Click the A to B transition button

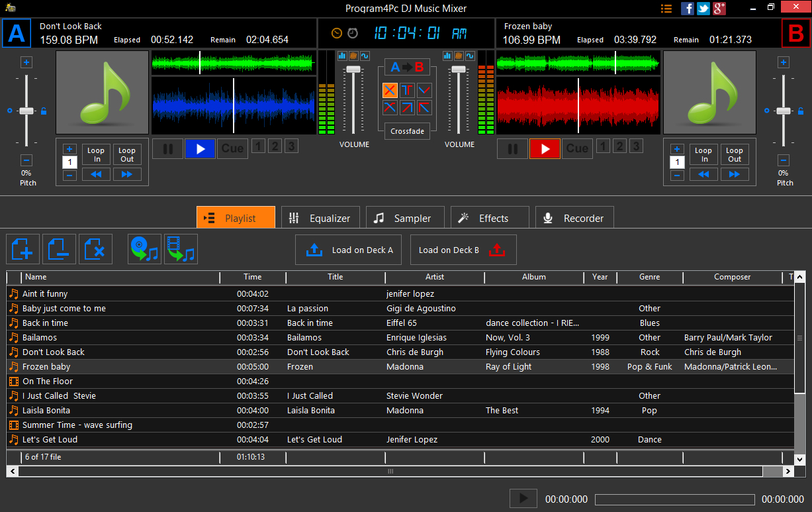[x=407, y=67]
